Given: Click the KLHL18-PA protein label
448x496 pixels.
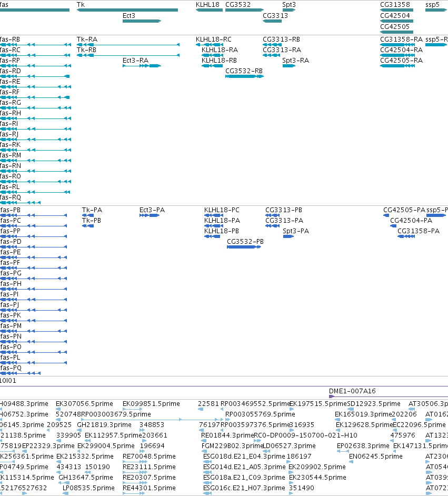Looking at the screenshot, I should [x=222, y=221].
